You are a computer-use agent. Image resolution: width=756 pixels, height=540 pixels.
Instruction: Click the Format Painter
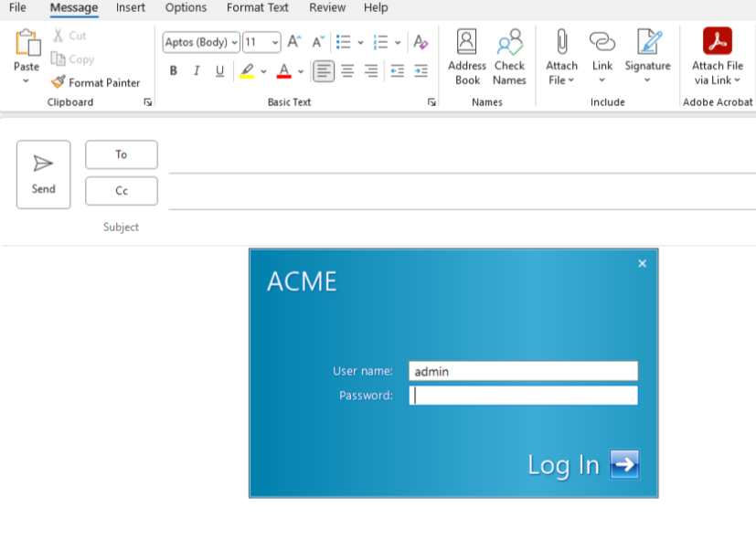[x=94, y=82]
